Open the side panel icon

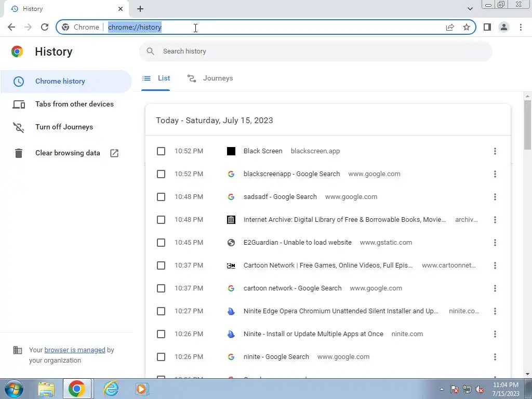pyautogui.click(x=487, y=27)
